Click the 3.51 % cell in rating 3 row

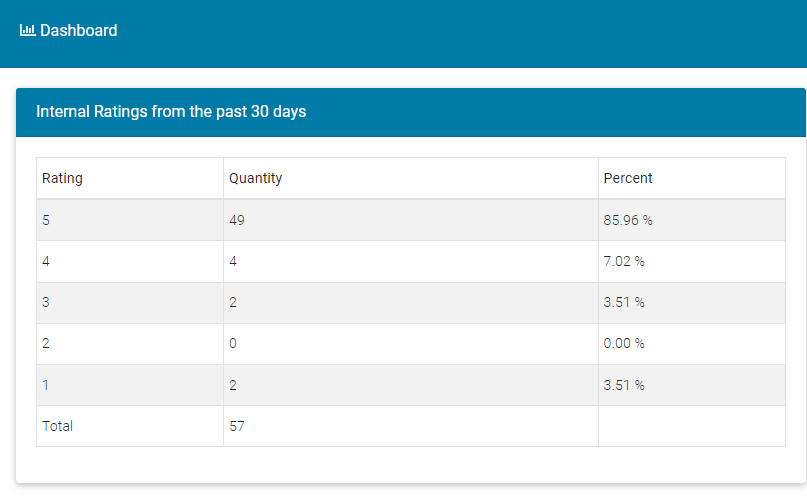pyautogui.click(x=692, y=303)
